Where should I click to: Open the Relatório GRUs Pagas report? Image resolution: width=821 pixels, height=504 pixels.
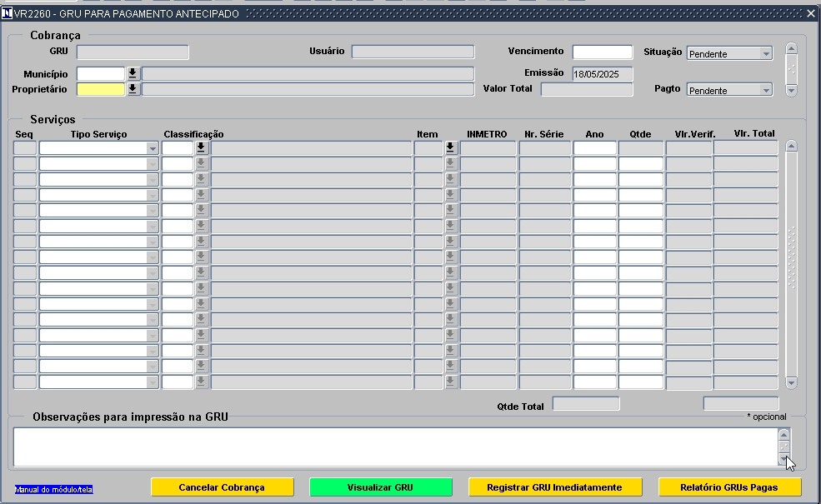click(729, 487)
